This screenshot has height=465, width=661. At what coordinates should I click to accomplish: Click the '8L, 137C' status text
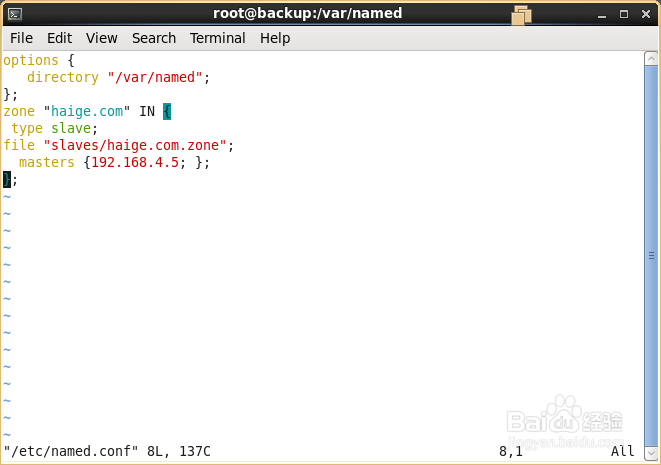click(179, 452)
